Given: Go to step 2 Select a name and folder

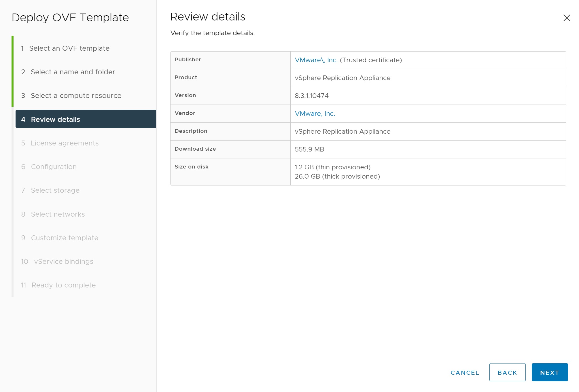Looking at the screenshot, I should [x=73, y=72].
